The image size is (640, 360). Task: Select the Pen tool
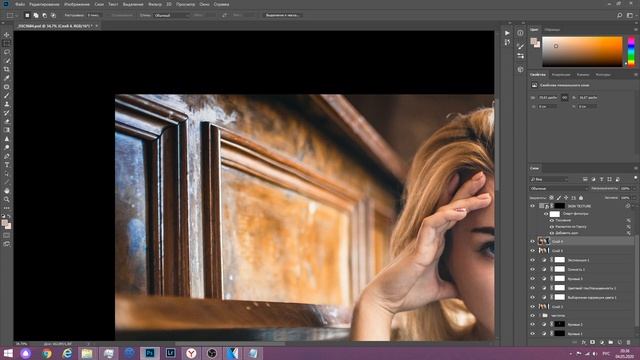click(x=7, y=156)
